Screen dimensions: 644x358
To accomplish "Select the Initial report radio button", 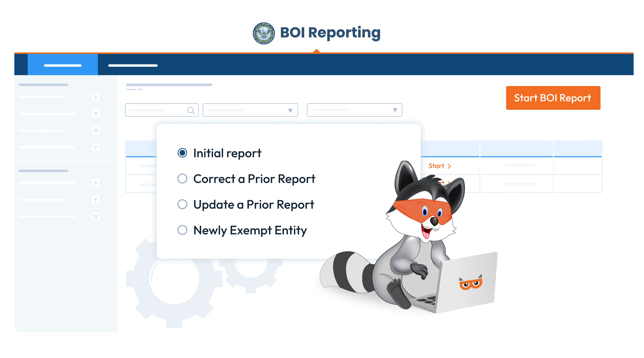I will pyautogui.click(x=183, y=153).
